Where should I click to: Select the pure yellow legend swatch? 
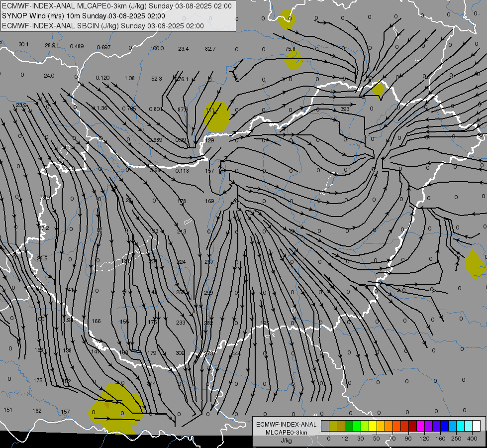coord(373,426)
